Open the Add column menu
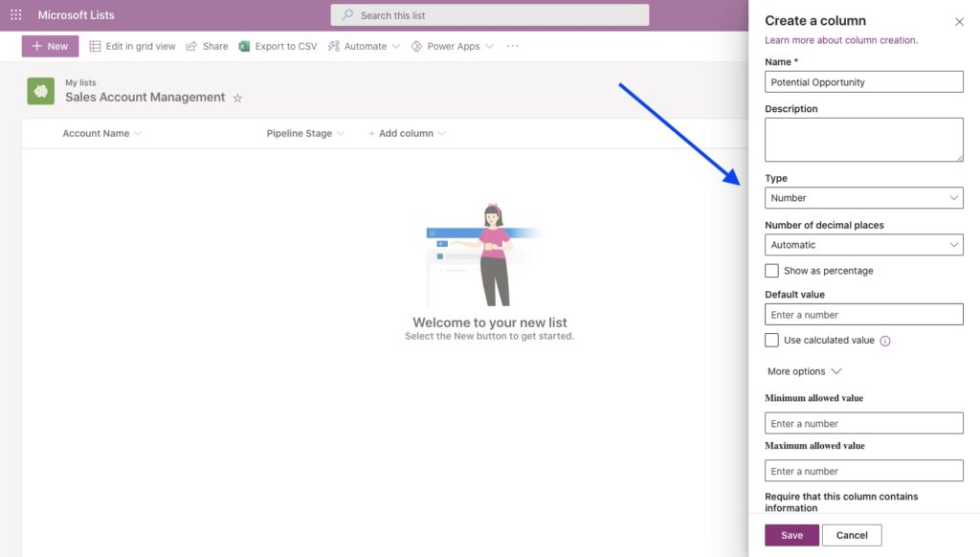980x557 pixels. (406, 133)
